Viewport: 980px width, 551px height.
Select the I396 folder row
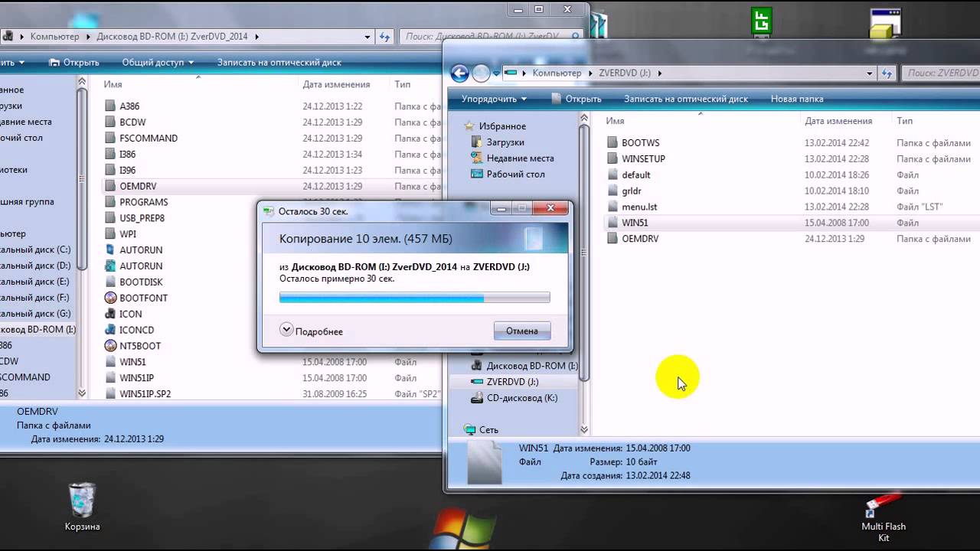[x=272, y=171]
